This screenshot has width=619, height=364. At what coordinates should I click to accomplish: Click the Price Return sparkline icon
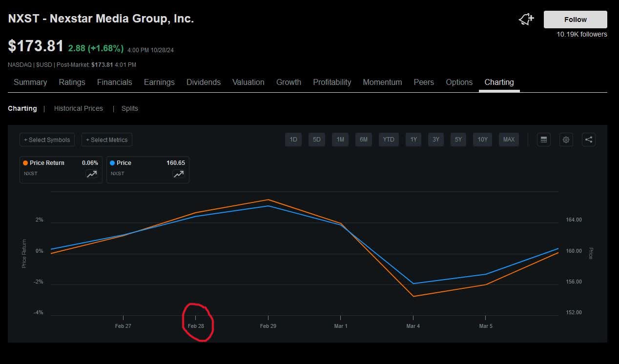tap(91, 174)
